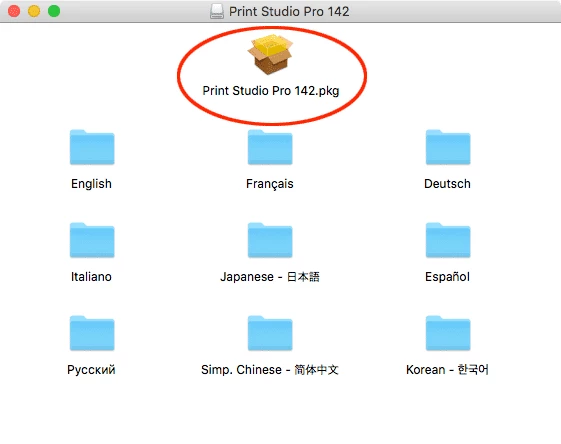This screenshot has height=444, width=561.
Task: Click the 'Русский' folder label
Action: tap(91, 370)
